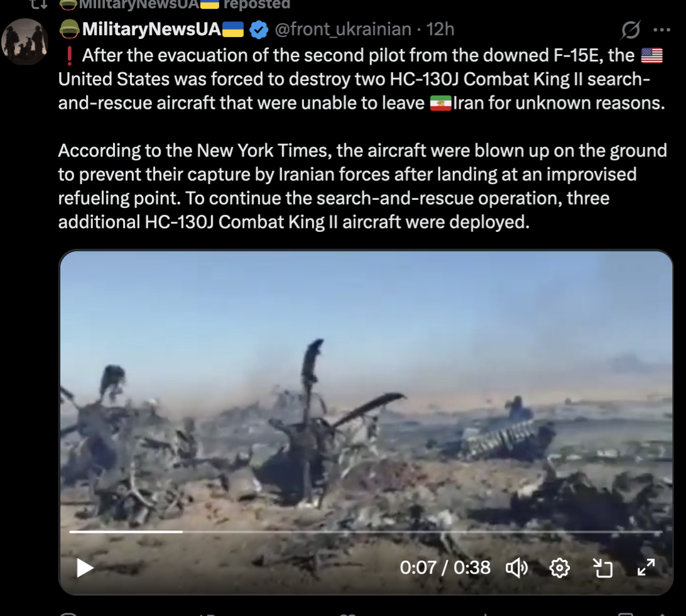The width and height of the screenshot is (686, 616).
Task: Click the 0:07 / 0:38 time display
Action: coord(445,568)
